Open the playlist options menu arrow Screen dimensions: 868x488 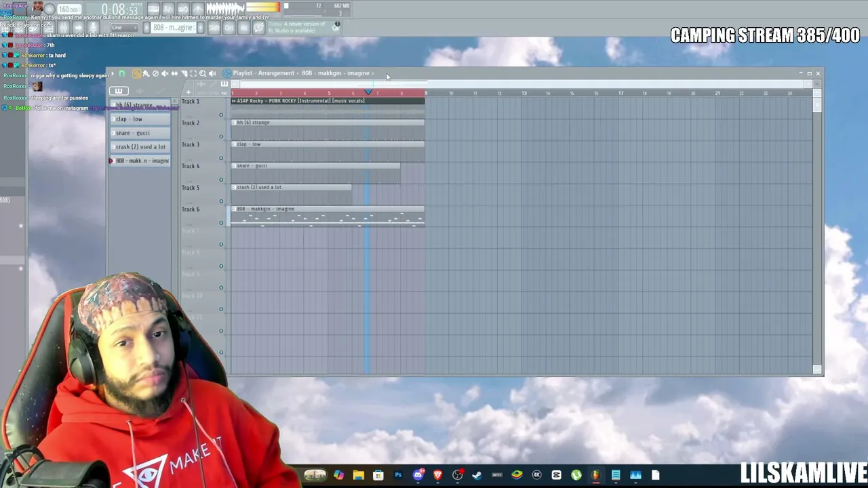coord(113,73)
